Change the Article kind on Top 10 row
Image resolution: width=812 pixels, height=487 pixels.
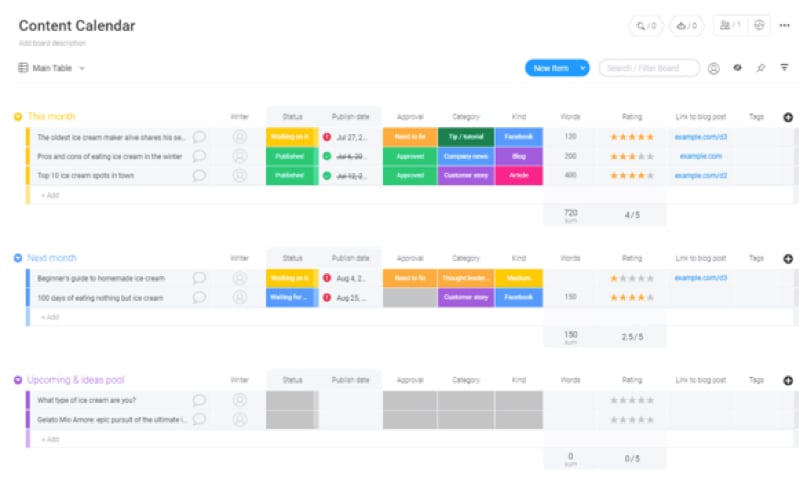point(518,176)
